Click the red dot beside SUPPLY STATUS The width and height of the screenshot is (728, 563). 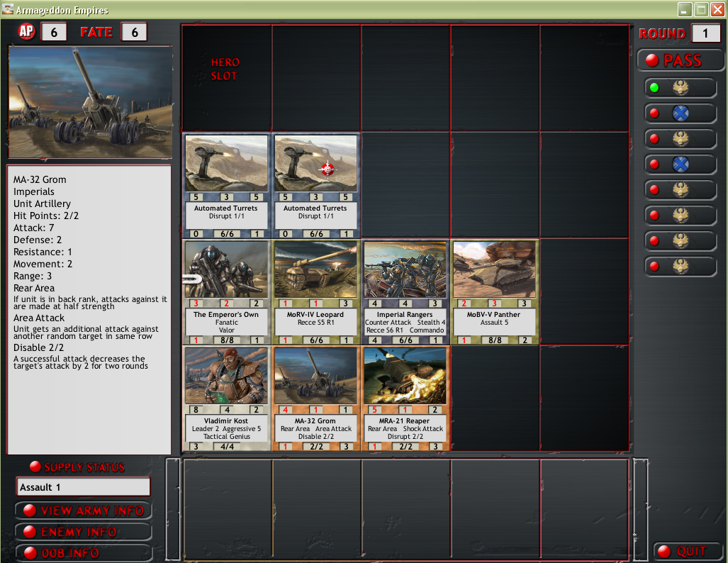click(x=35, y=467)
